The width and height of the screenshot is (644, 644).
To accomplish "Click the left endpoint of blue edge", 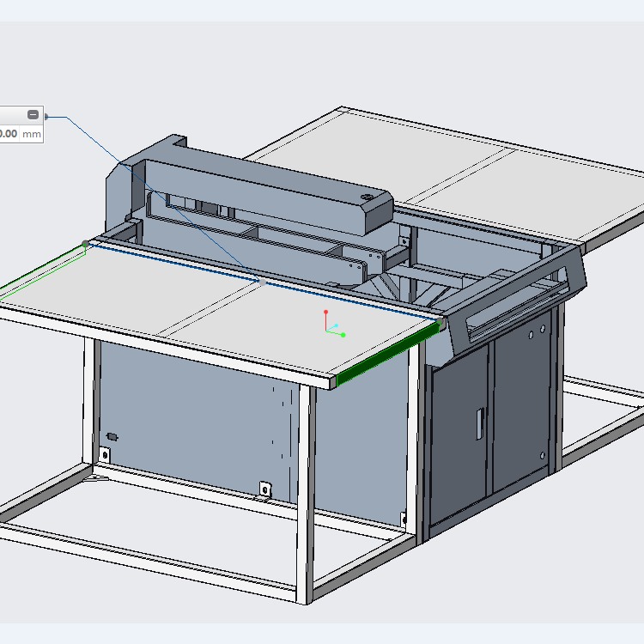I will click(x=85, y=244).
